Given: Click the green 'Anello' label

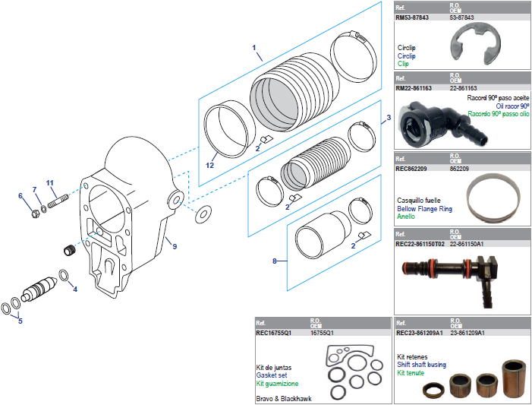Looking at the screenshot, I should coord(406,217).
